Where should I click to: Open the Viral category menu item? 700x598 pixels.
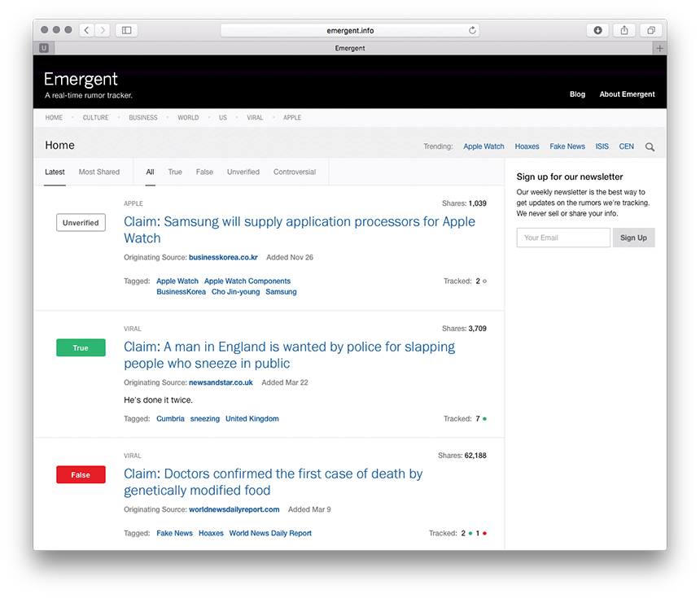255,118
